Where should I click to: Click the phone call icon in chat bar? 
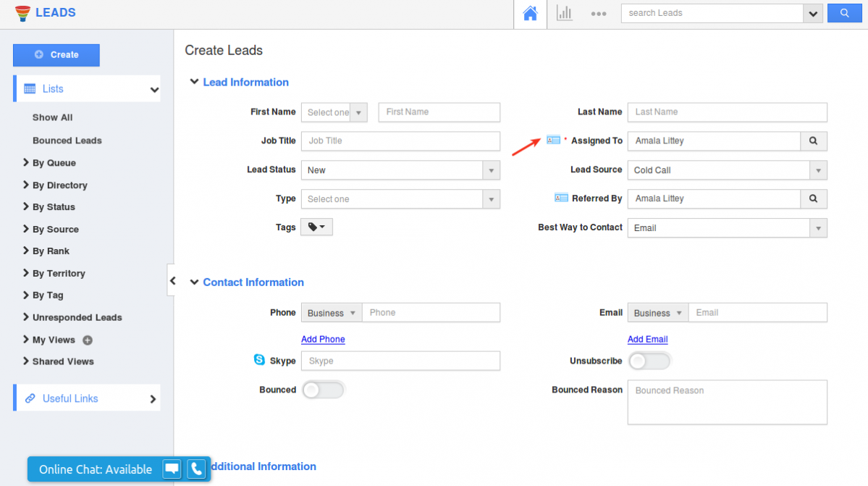point(196,469)
